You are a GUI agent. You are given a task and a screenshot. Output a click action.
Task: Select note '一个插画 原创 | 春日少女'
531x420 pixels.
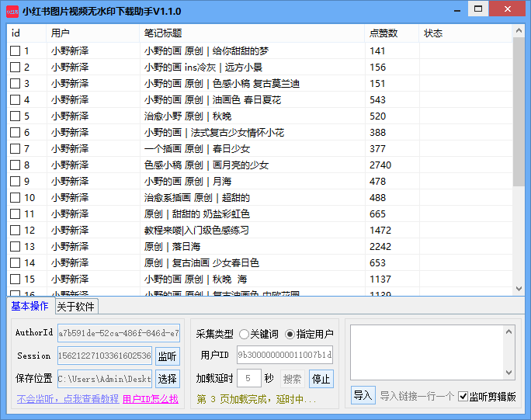coord(197,149)
